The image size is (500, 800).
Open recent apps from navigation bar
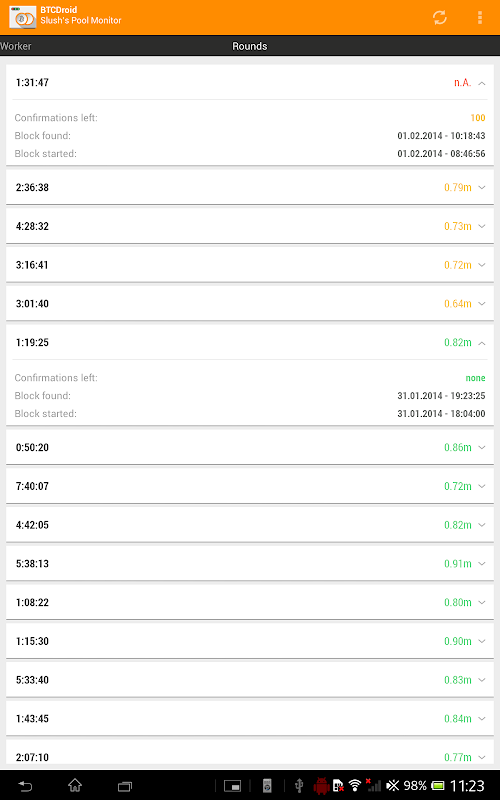[125, 786]
